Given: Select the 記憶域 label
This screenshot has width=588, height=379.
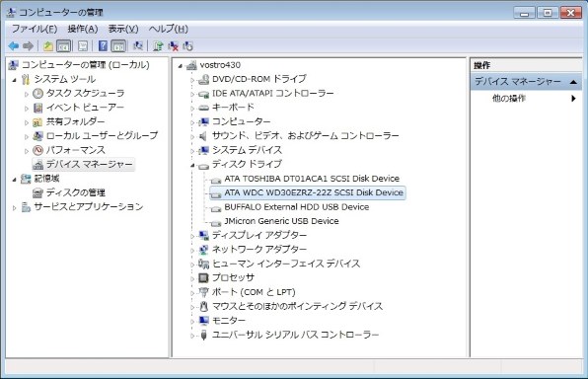Looking at the screenshot, I should pyautogui.click(x=47, y=179).
